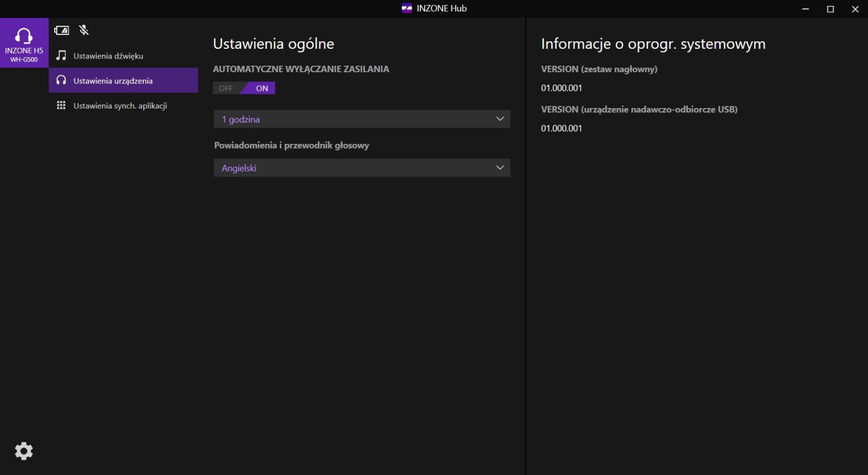Screen dimensions: 868x475
Task: Click the INZONE Hub logo in title bar
Action: point(407,8)
